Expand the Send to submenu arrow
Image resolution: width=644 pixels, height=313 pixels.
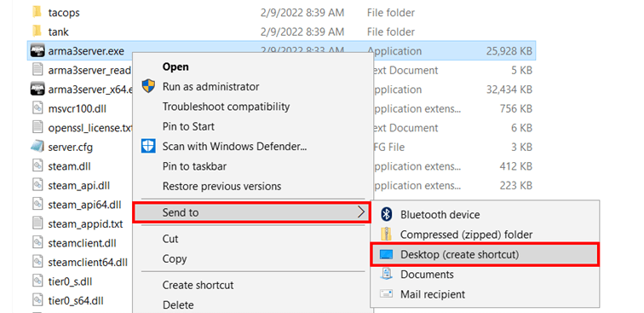pyautogui.click(x=360, y=212)
